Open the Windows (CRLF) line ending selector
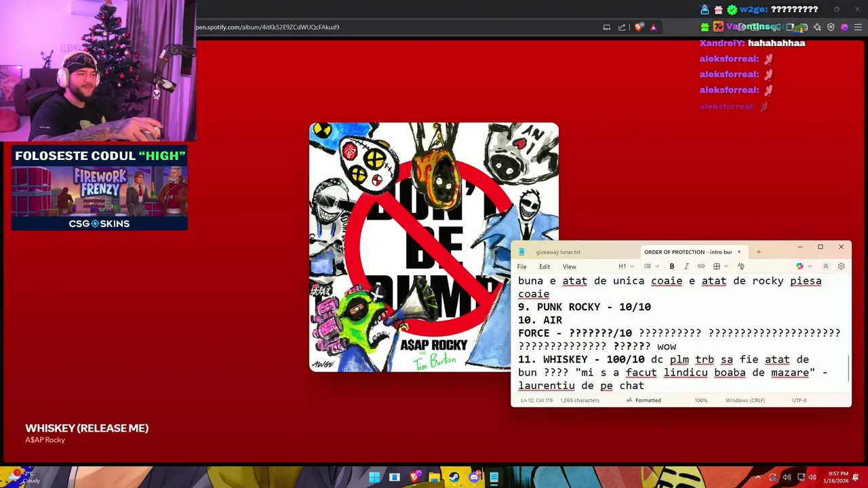This screenshot has width=868, height=488. point(745,401)
